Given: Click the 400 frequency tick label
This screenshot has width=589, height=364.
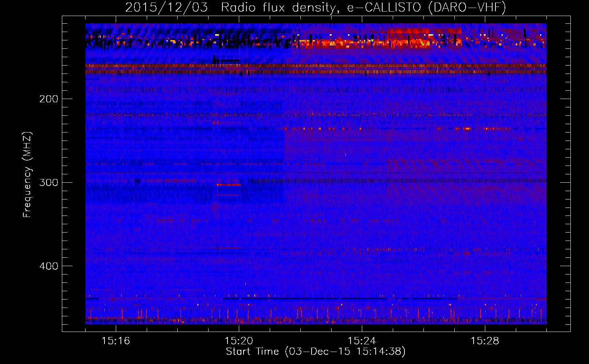Looking at the screenshot, I should (49, 266).
